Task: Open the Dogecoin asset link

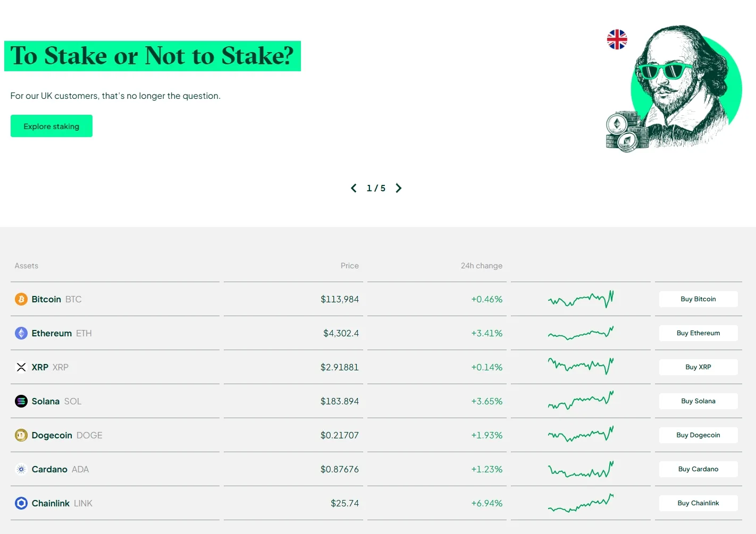Action: tap(52, 435)
